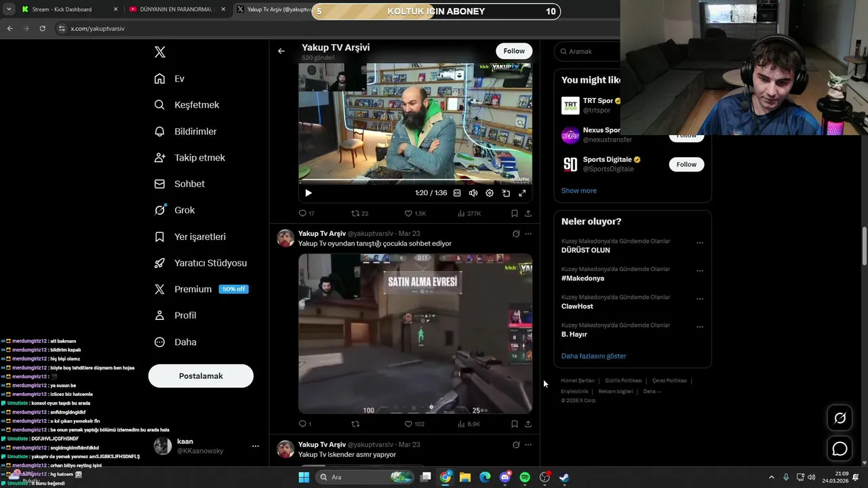Click the X logo in the sidebar
The image size is (868, 488).
tap(160, 52)
